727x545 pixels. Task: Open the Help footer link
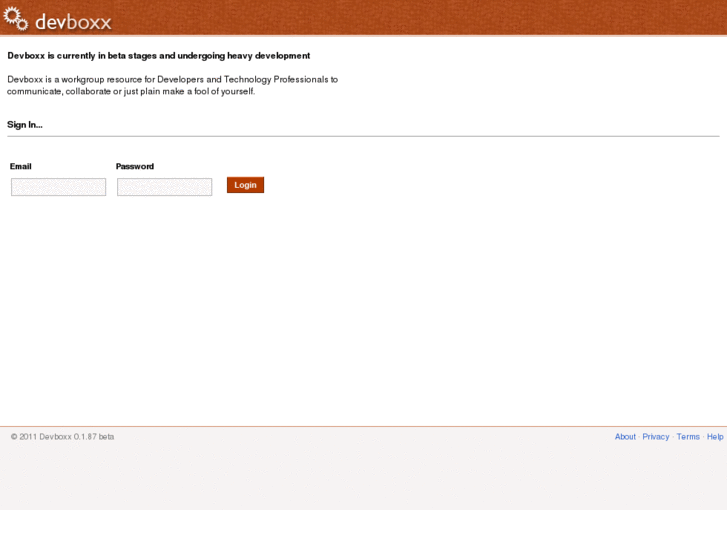(715, 436)
